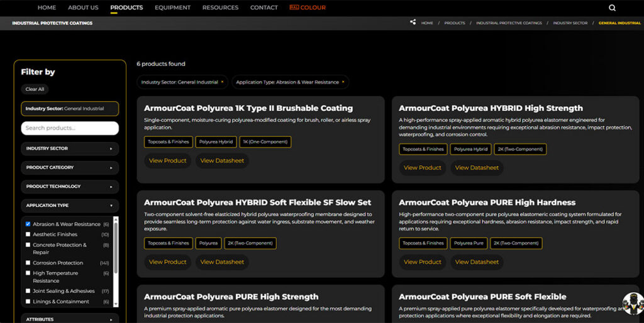Click scrollbar in Application Type list
The height and width of the screenshot is (323, 644).
(x=116, y=248)
